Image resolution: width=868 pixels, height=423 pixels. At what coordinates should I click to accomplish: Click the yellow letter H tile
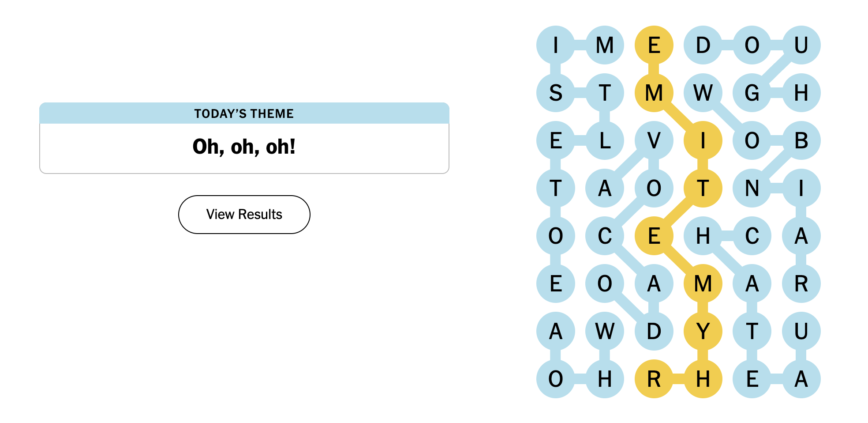(703, 379)
